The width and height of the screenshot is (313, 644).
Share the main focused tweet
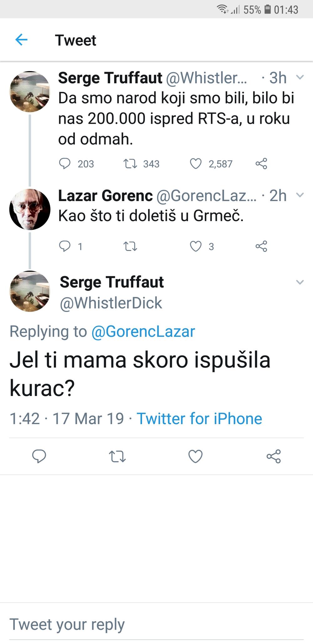(274, 456)
